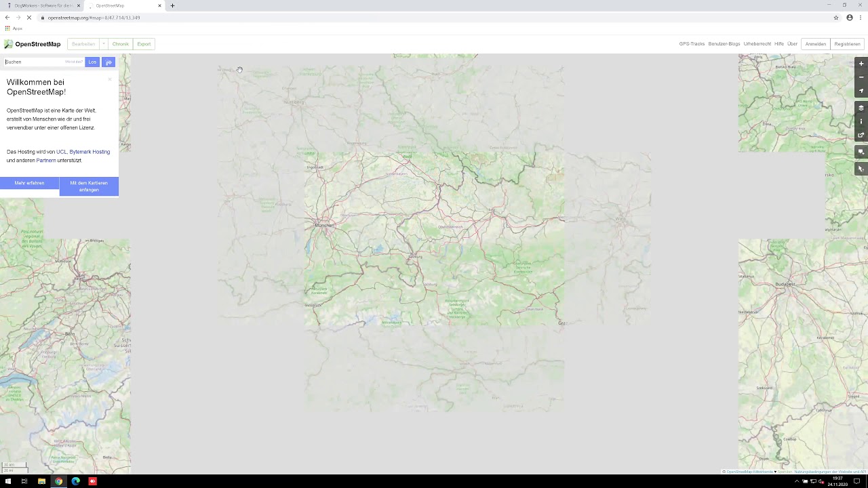
Task: Click the Spenden donation link
Action: coord(785,472)
